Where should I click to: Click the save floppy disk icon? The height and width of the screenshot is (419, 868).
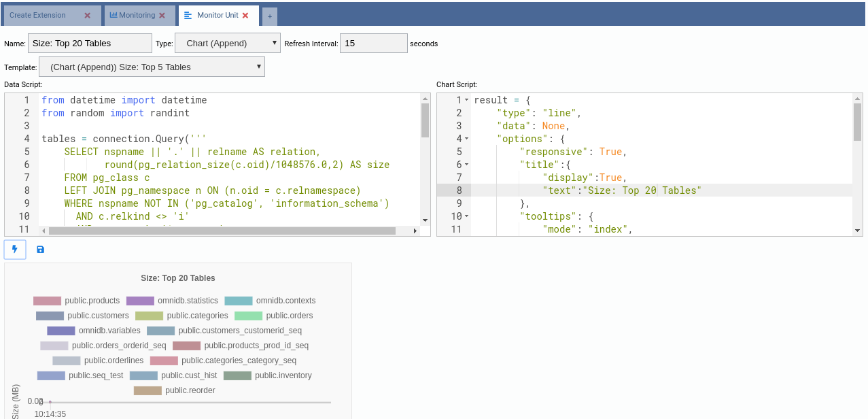40,250
